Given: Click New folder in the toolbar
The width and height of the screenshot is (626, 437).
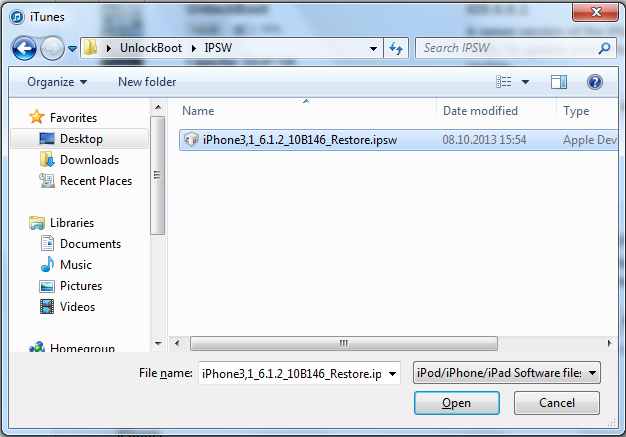Looking at the screenshot, I should click(x=147, y=82).
